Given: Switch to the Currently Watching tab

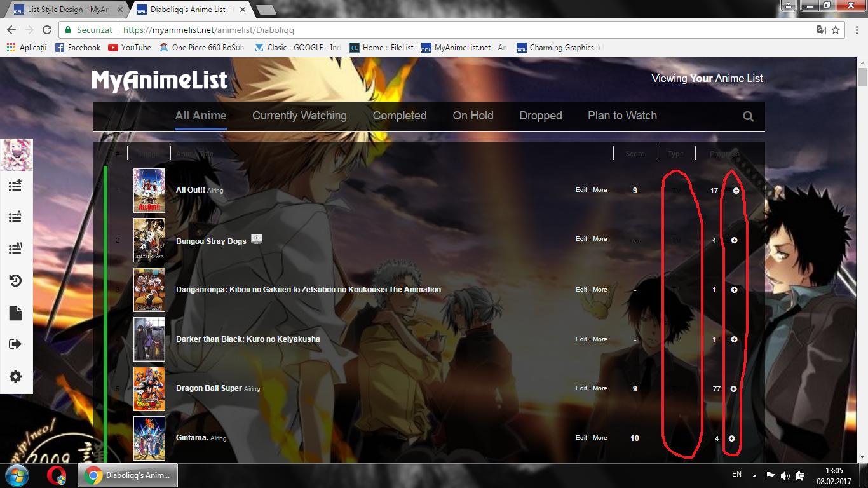Looking at the screenshot, I should [x=299, y=116].
